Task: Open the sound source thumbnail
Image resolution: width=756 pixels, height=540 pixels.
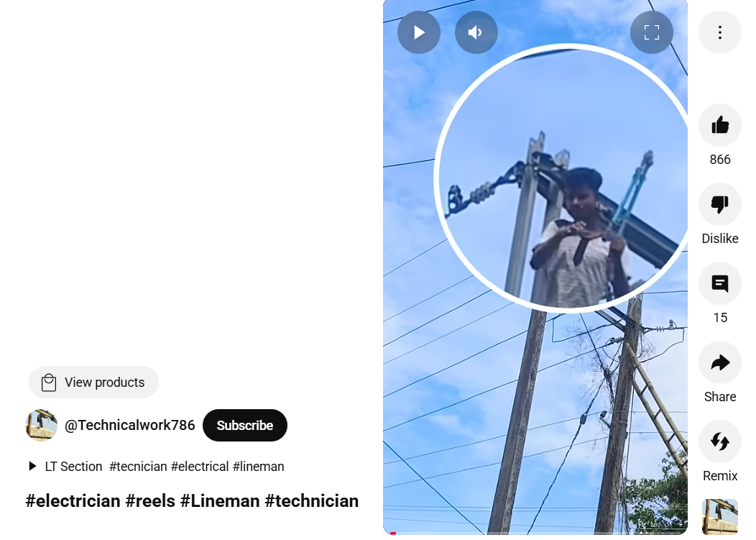Action: pyautogui.click(x=720, y=517)
